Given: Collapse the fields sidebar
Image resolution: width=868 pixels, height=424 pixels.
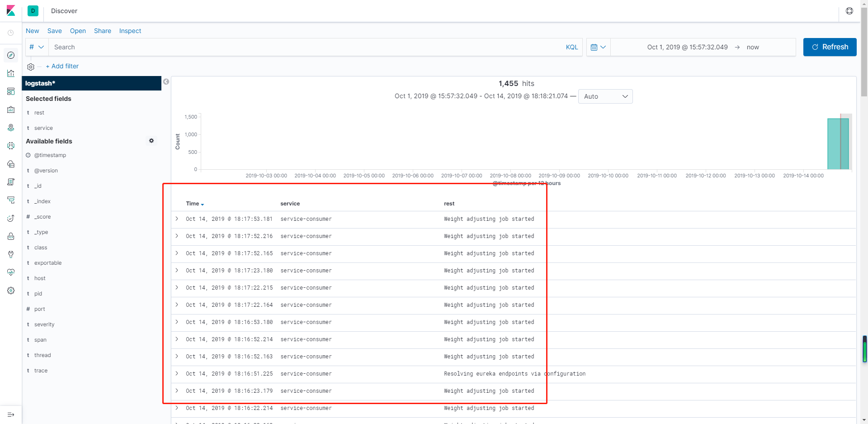Looking at the screenshot, I should click(166, 82).
